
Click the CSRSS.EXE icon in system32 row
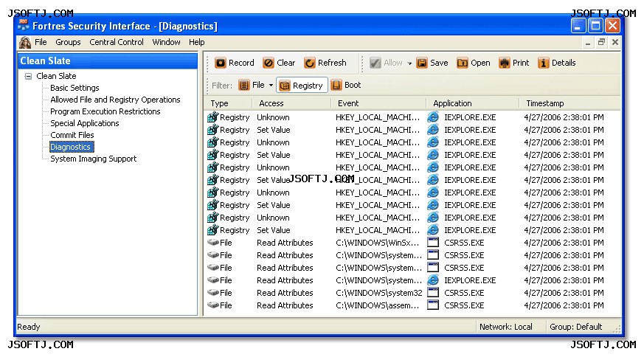[x=433, y=293]
